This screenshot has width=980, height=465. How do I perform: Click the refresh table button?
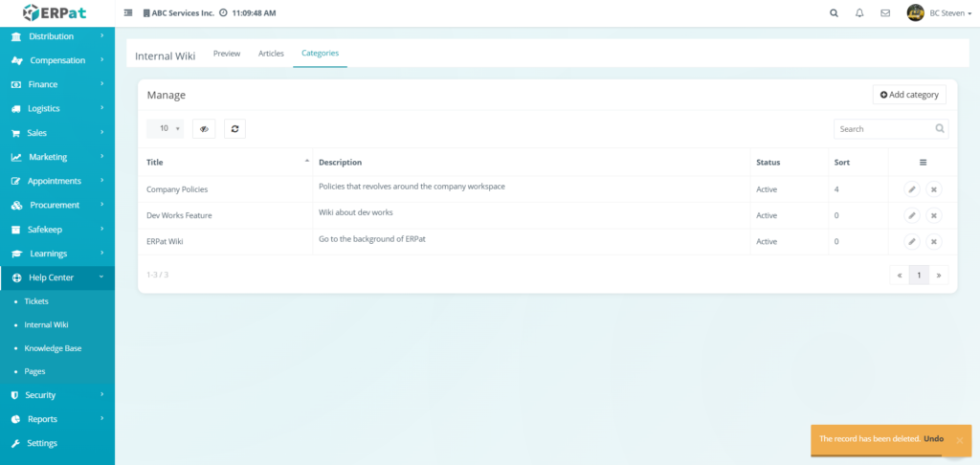[235, 129]
